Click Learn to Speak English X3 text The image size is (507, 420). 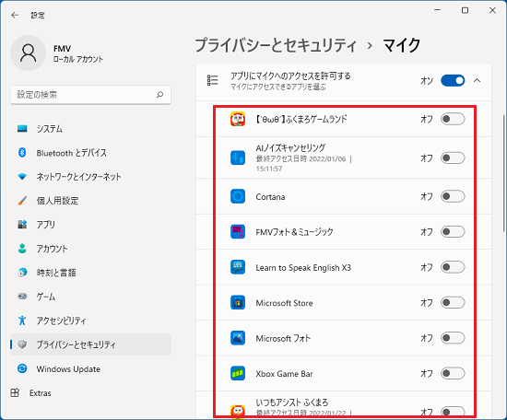pyautogui.click(x=303, y=268)
